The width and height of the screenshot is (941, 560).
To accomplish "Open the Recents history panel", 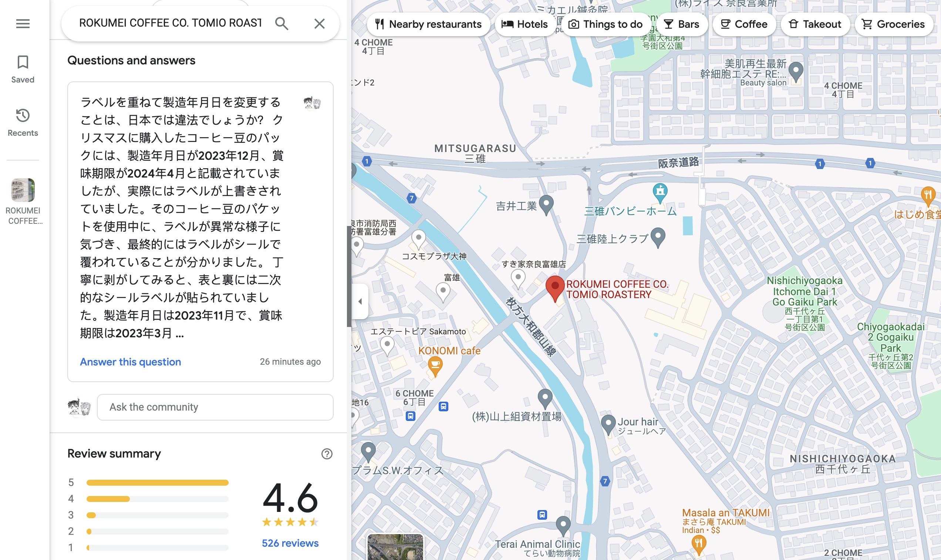I will point(23,123).
